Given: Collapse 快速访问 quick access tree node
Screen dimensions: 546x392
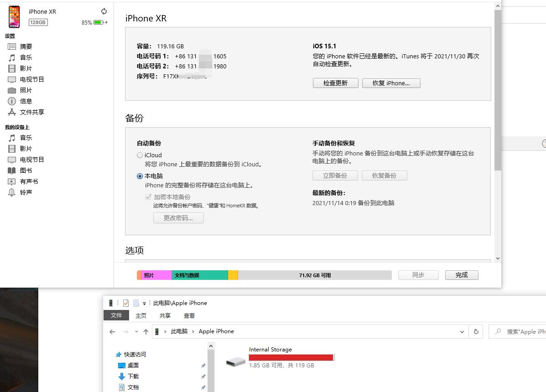Looking at the screenshot, I should [x=113, y=354].
